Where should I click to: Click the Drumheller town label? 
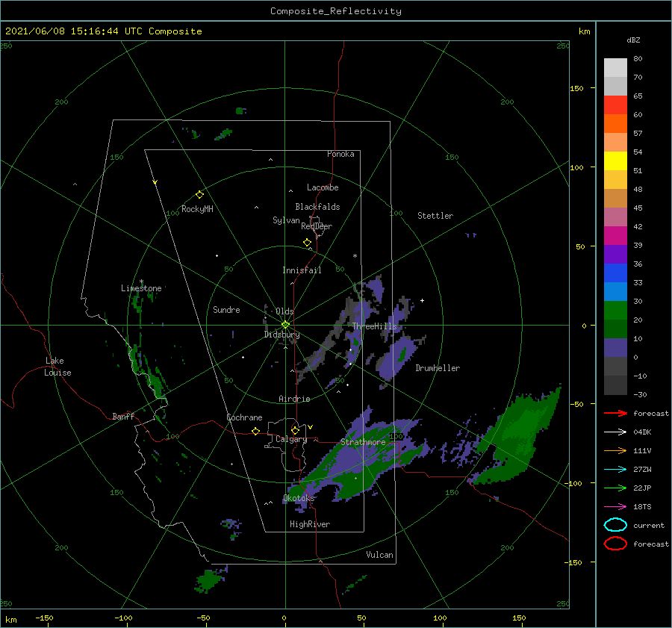(438, 368)
